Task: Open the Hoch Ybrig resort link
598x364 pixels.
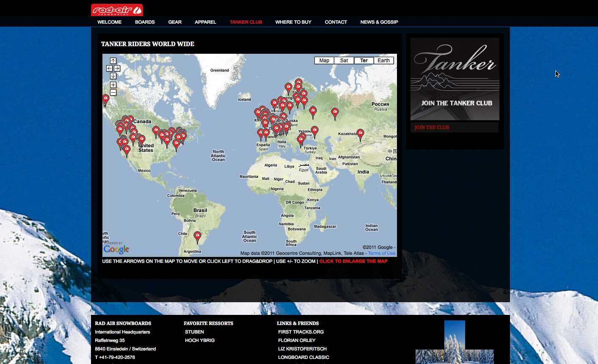Action: coord(200,340)
